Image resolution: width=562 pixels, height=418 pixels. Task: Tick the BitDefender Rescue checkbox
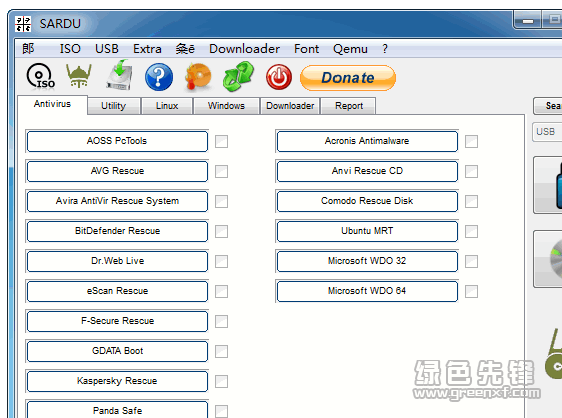222,232
